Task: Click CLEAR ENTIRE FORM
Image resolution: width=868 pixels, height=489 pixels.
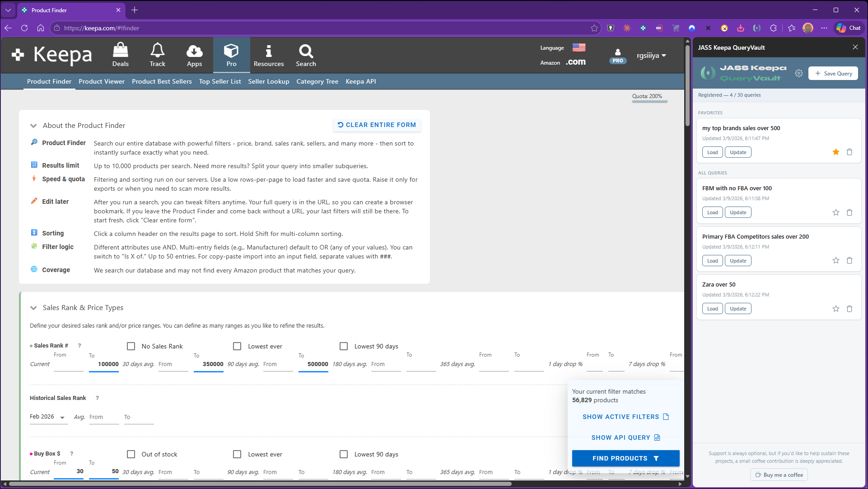Action: [377, 125]
